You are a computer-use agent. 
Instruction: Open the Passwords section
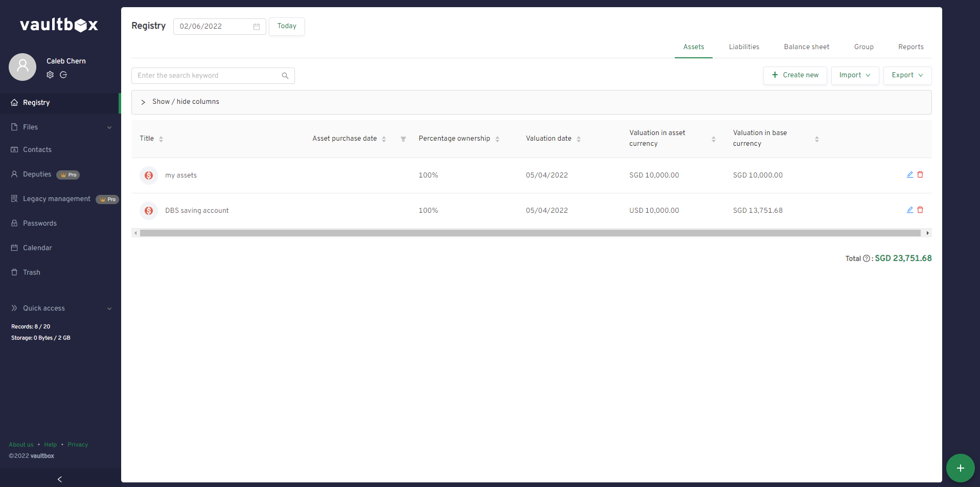coord(39,223)
